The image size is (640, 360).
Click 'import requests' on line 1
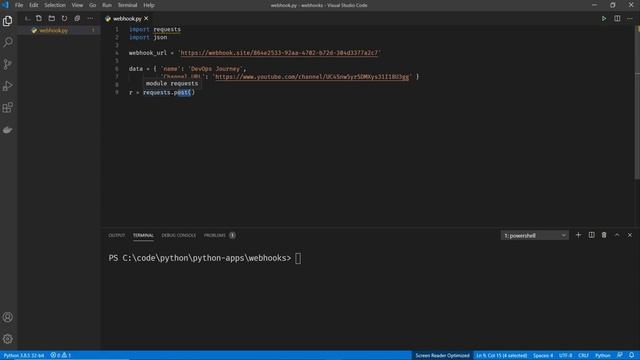tap(155, 29)
